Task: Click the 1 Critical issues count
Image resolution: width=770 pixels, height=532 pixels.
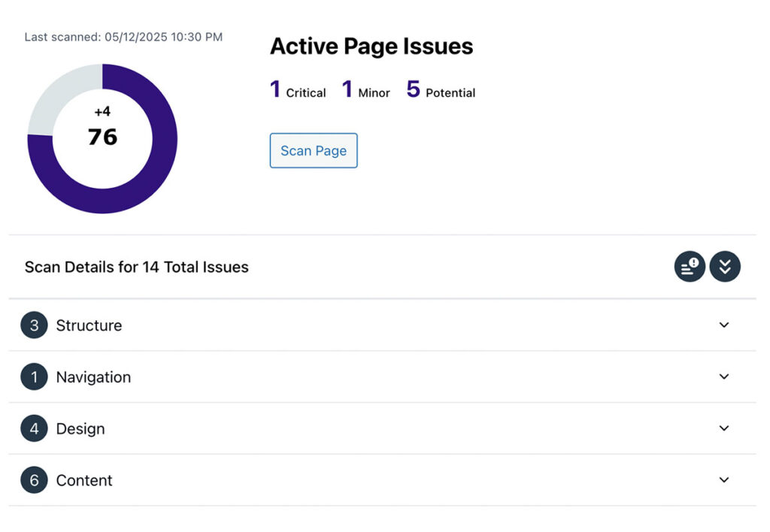Action: pos(298,90)
